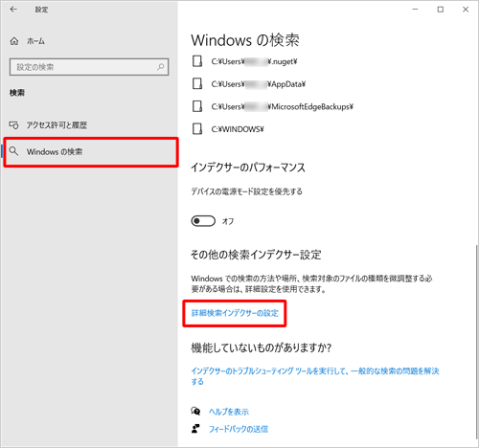Focus the 設定の検索 input field
The image size is (479, 448).
[x=89, y=67]
